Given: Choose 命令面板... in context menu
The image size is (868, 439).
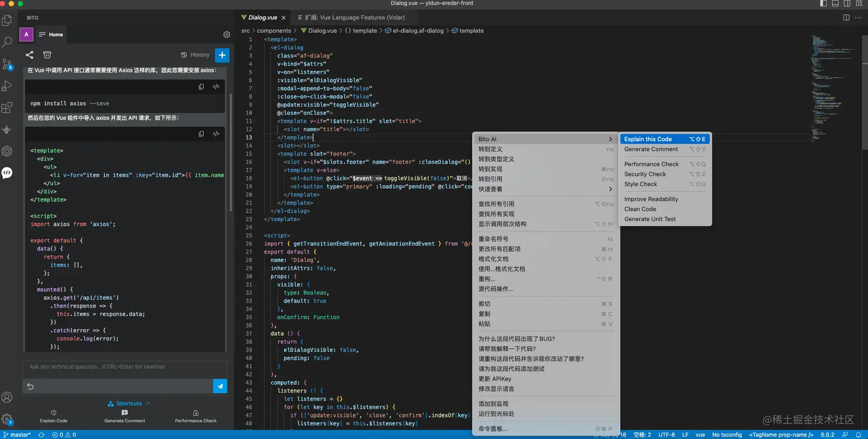Looking at the screenshot, I should [545, 429].
